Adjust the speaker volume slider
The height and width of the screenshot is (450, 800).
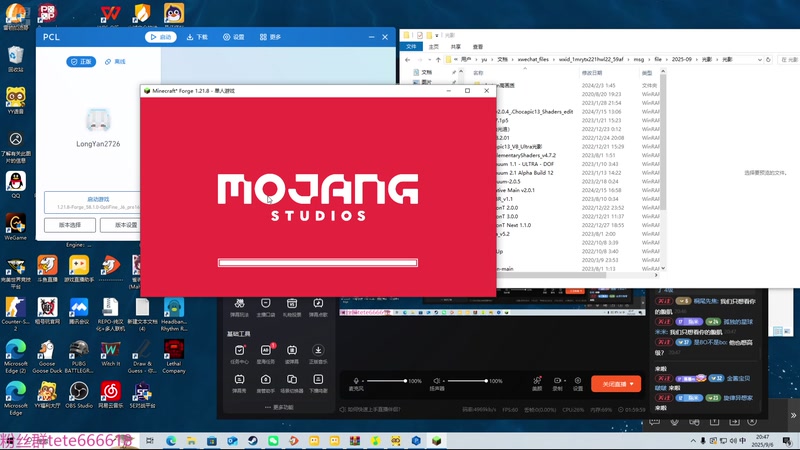tap(467, 381)
